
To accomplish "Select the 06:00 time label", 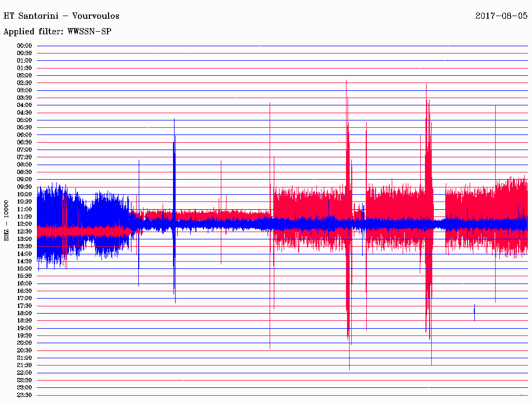I will point(24,135).
